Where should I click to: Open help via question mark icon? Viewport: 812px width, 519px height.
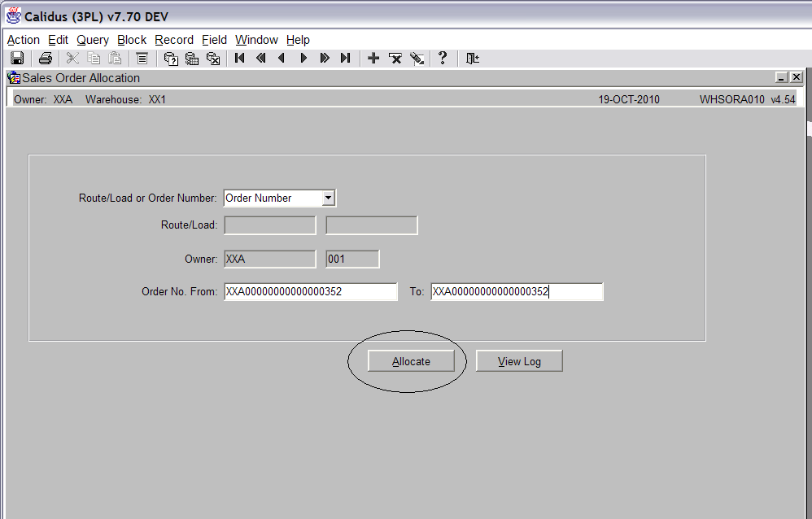[443, 58]
